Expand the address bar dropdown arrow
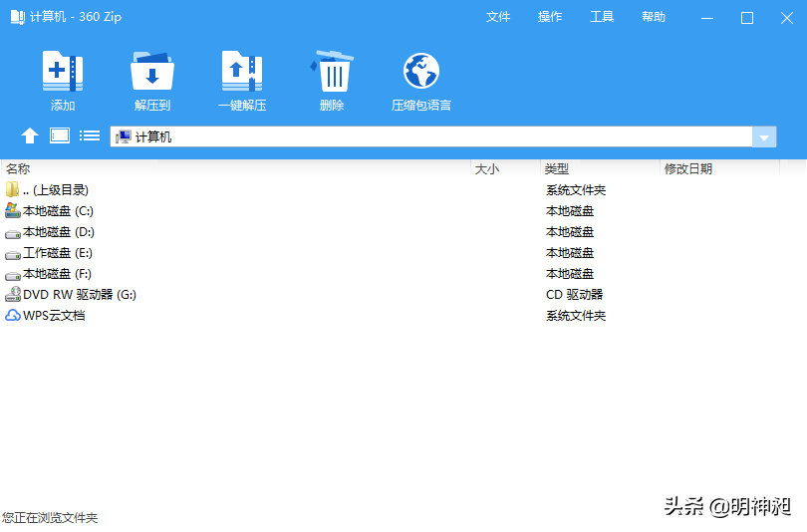Viewport: 807px width, 532px height. [x=764, y=136]
